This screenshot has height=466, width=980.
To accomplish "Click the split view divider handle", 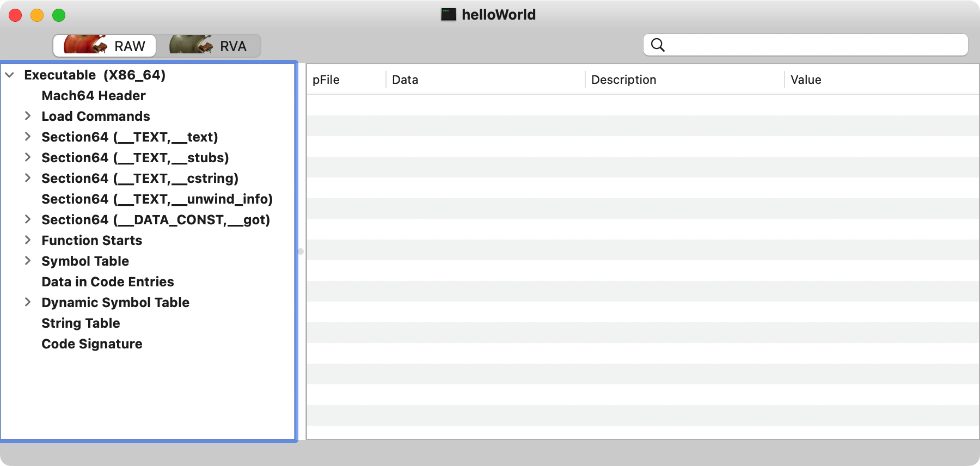I will tap(301, 252).
